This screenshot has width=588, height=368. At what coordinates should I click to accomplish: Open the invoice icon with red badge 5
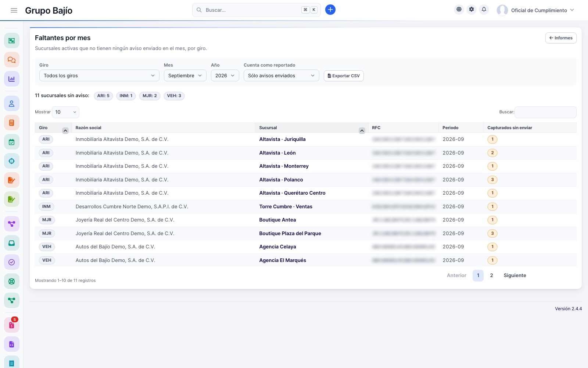click(12, 325)
